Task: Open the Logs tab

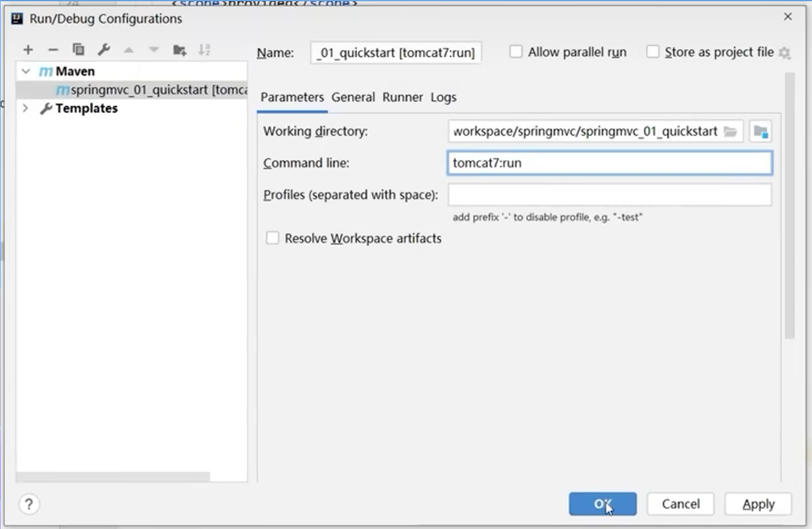Action: (444, 97)
